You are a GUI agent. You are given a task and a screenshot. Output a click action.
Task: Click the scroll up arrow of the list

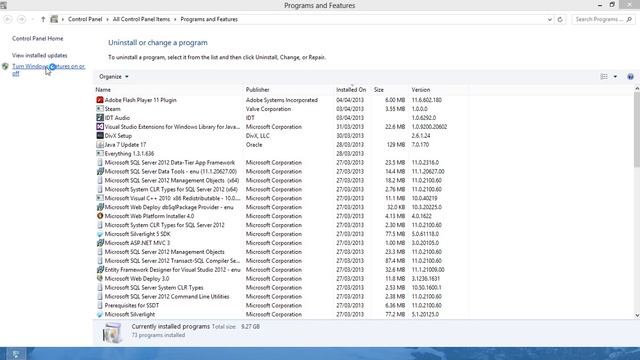(x=637, y=88)
